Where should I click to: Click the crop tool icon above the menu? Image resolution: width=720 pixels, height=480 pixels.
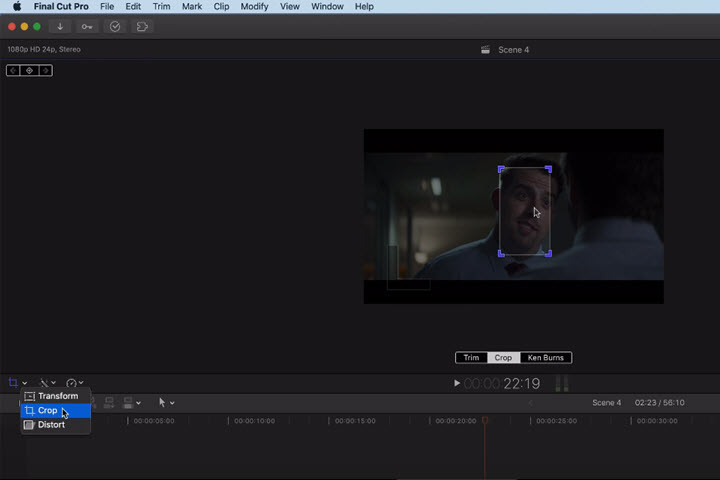(14, 383)
